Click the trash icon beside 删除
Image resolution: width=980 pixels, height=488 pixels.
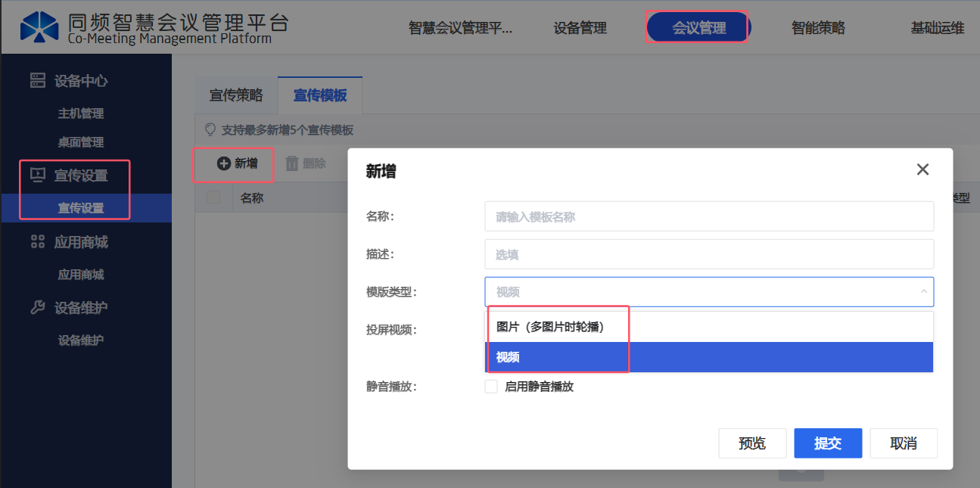[x=291, y=163]
